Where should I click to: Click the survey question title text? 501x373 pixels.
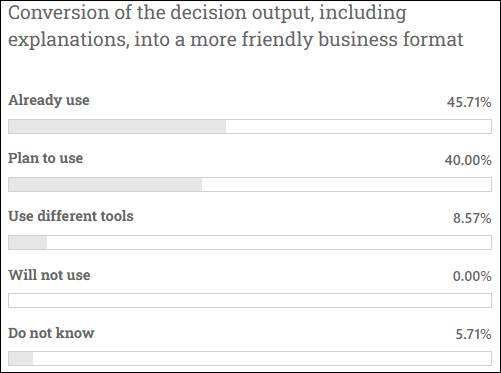236,27
